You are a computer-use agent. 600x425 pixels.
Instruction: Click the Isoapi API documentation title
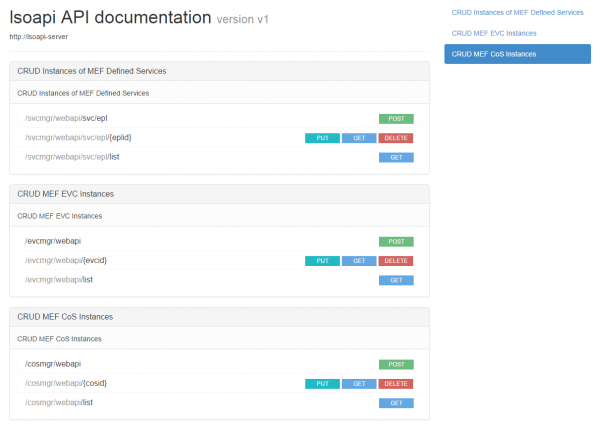(110, 18)
